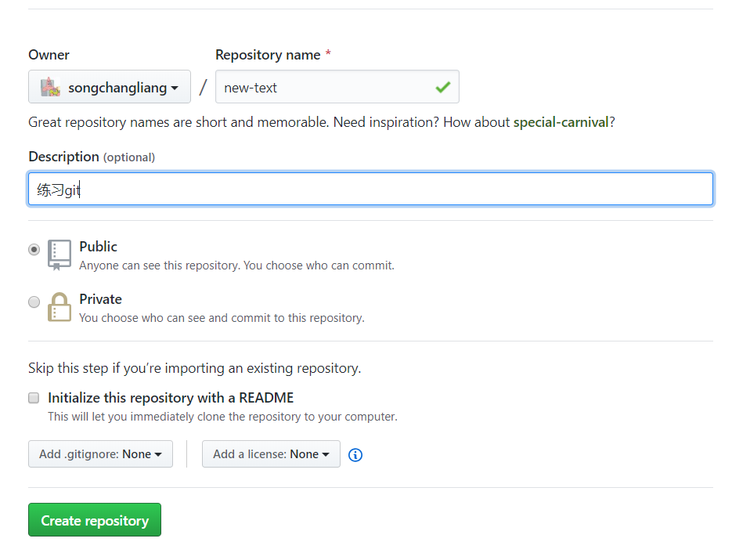This screenshot has height=560, width=732.
Task: Click the "Private" option label text
Action: [100, 299]
